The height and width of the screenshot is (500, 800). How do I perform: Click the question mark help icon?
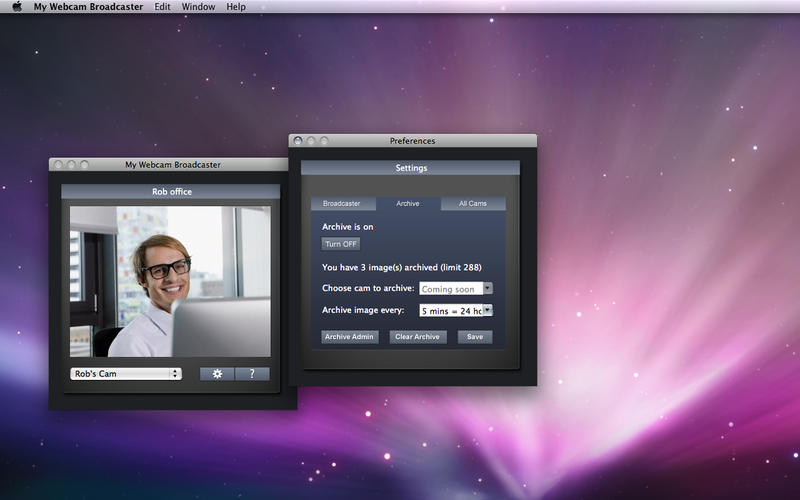tap(252, 374)
